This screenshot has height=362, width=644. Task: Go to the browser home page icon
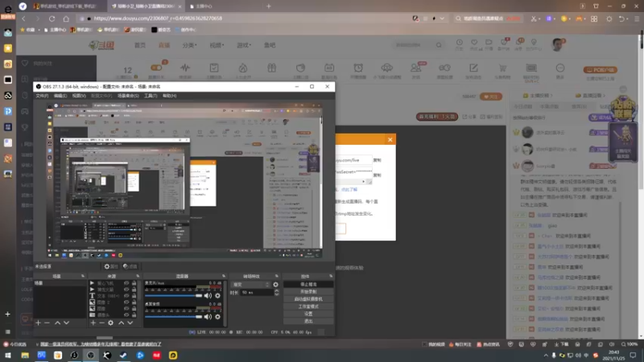click(66, 19)
